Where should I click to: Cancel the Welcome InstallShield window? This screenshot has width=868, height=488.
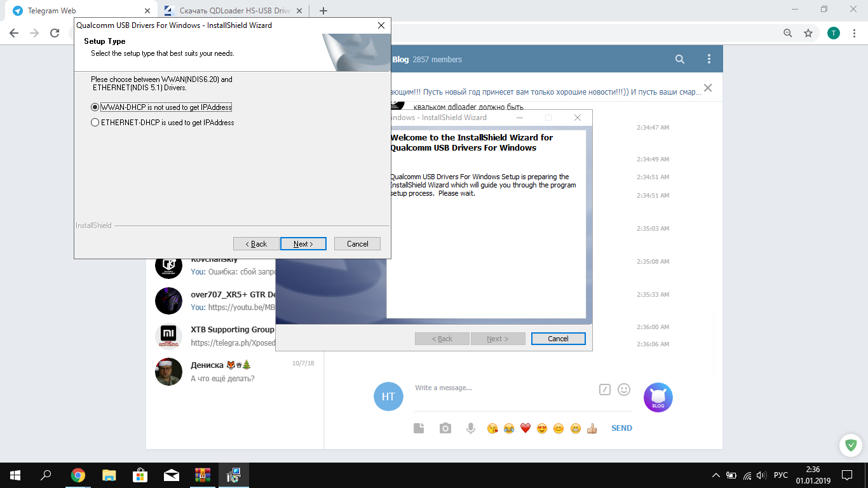tap(558, 339)
